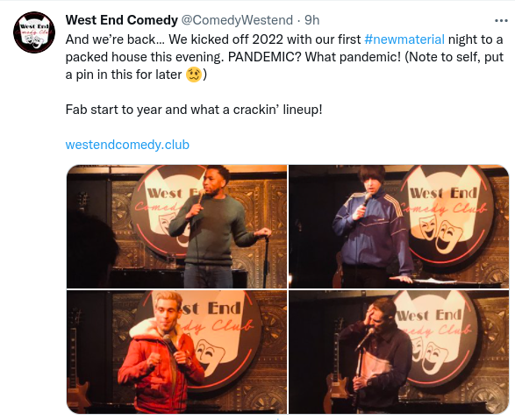Click the microphone stand in green sweater photo
This screenshot has height=420, width=515.
tap(267, 261)
